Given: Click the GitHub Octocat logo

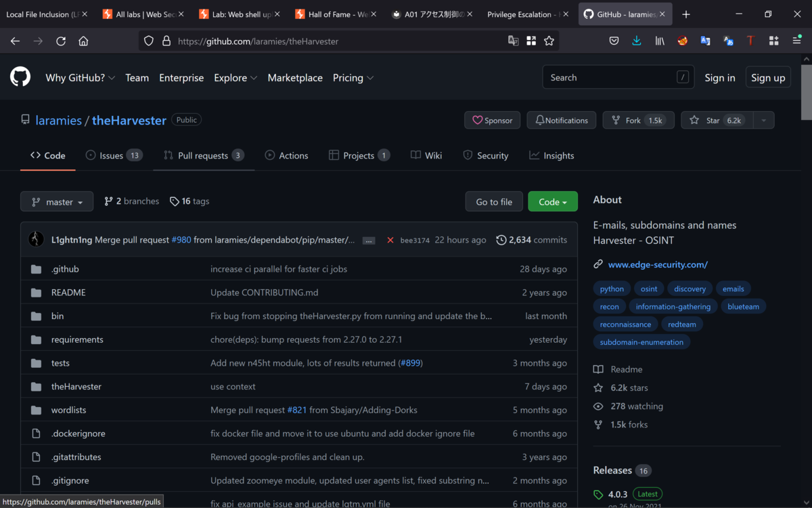Looking at the screenshot, I should [20, 77].
